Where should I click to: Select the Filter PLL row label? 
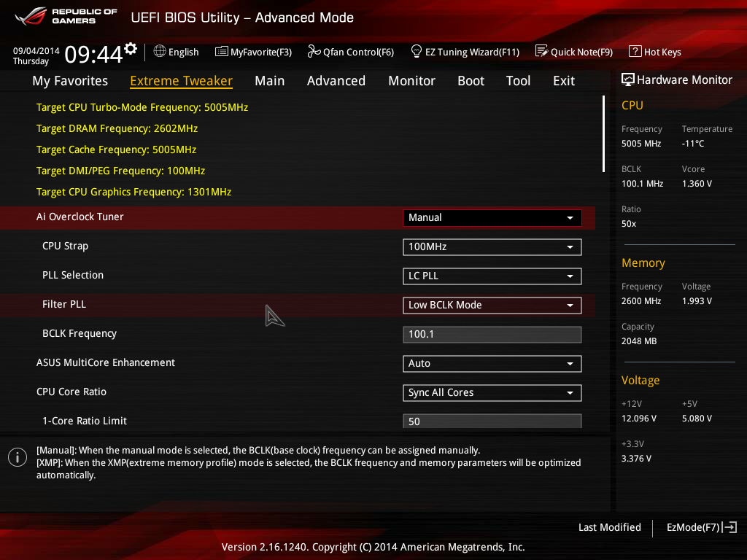(64, 304)
